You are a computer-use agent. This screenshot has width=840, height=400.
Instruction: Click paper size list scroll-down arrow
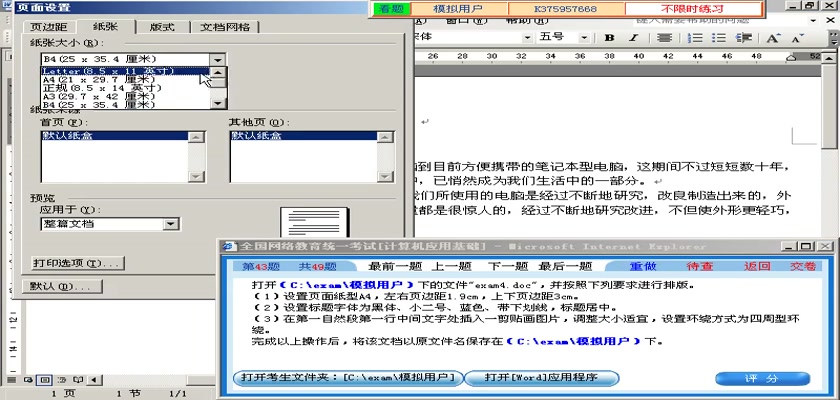click(218, 104)
